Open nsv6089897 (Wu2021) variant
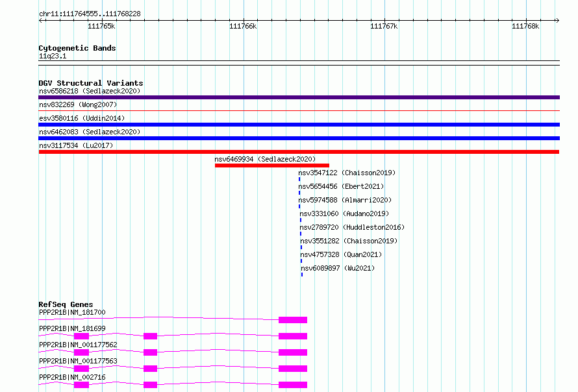 338,268
